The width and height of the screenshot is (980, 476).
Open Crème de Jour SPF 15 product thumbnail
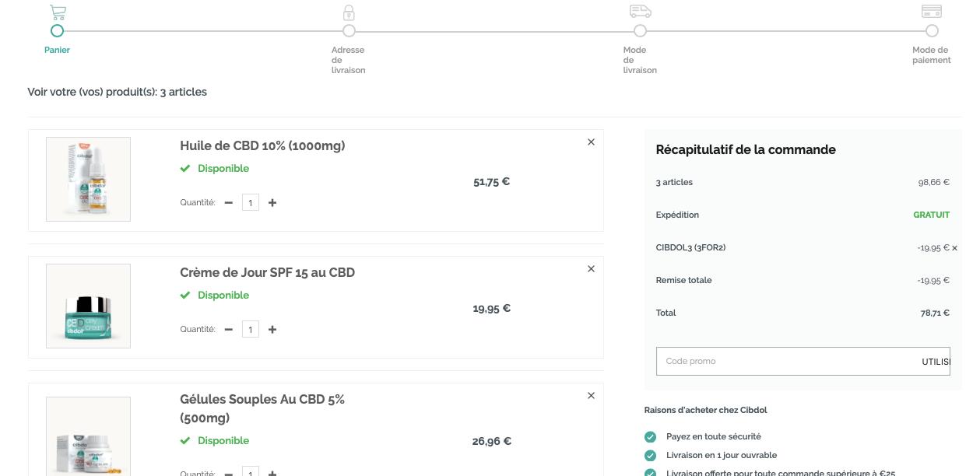pyautogui.click(x=88, y=306)
